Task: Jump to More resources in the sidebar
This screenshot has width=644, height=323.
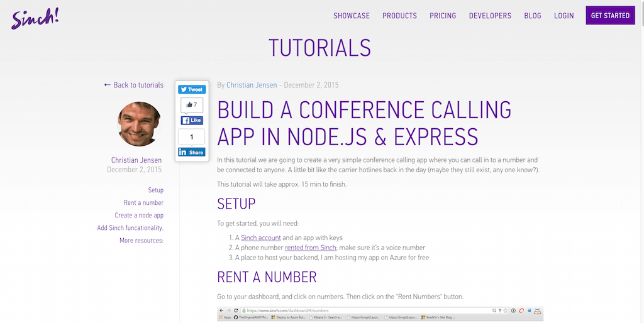Action: tap(142, 241)
